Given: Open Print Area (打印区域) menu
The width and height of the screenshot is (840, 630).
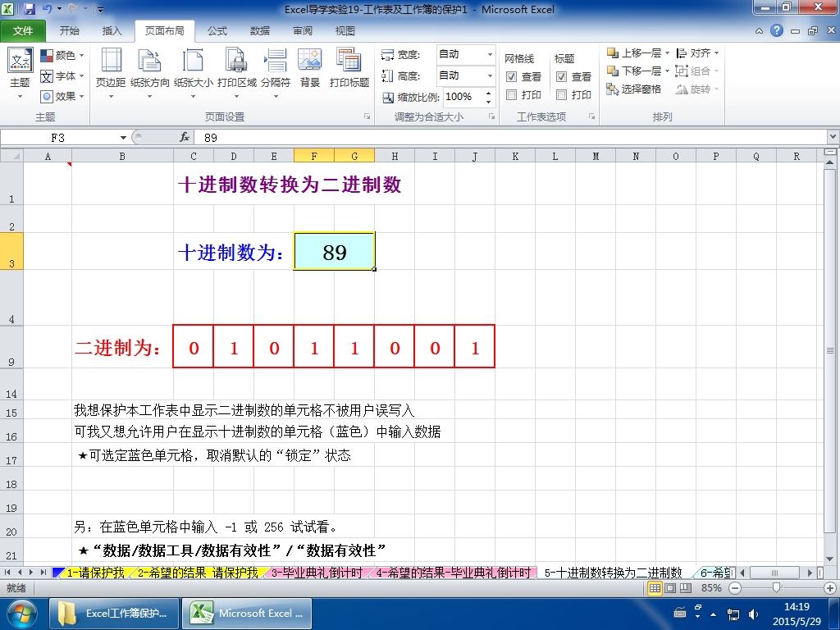Looking at the screenshot, I should (236, 74).
